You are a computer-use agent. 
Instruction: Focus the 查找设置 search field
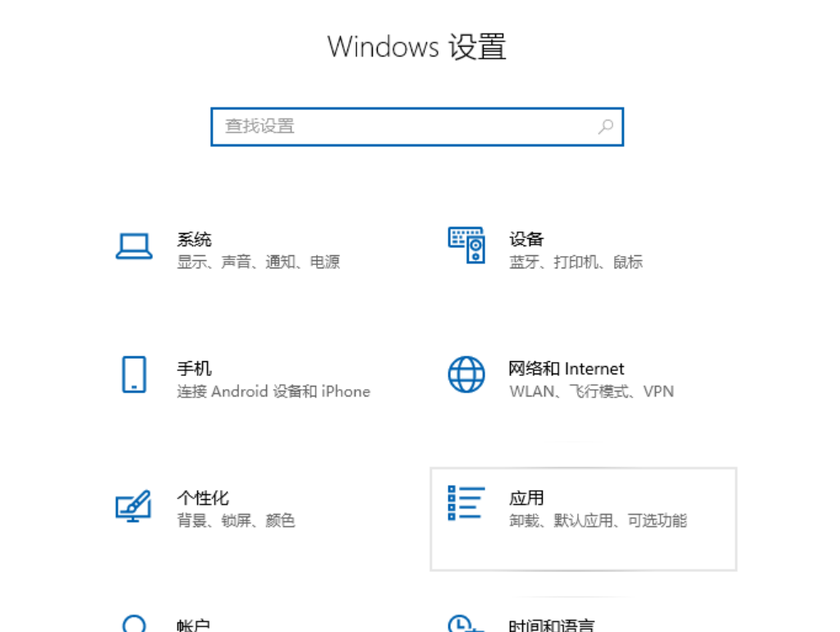click(x=417, y=127)
